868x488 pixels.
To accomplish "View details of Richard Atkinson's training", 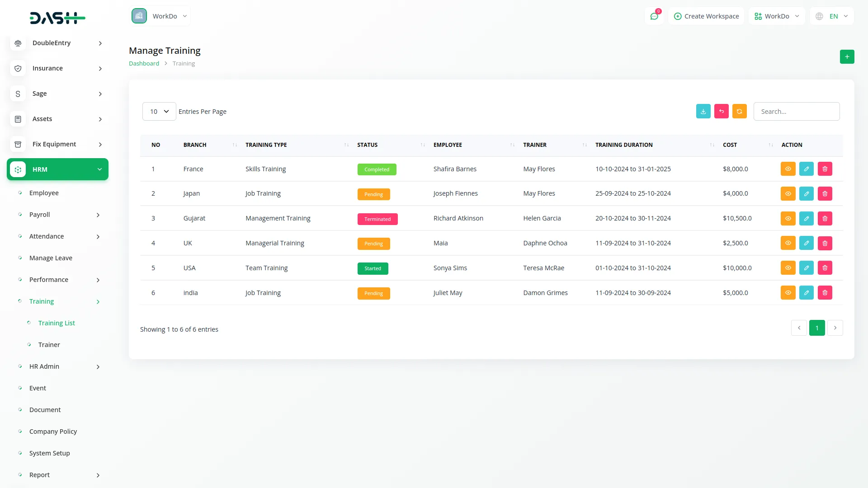I will click(x=788, y=219).
